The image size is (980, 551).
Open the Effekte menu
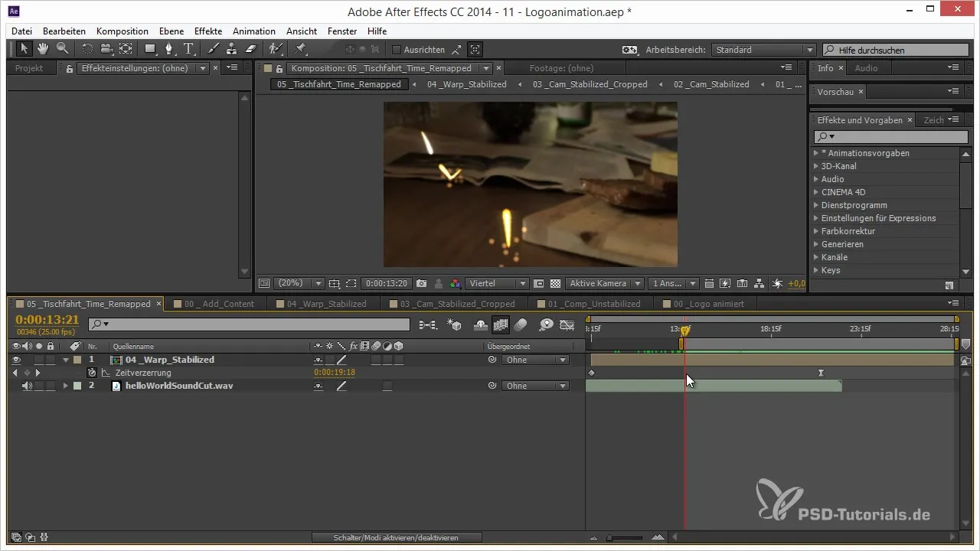[208, 31]
